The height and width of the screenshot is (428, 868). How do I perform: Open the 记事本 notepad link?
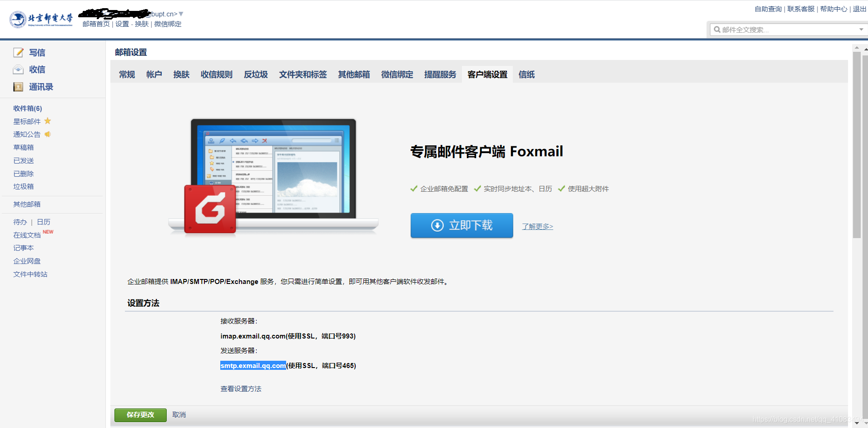(x=24, y=248)
